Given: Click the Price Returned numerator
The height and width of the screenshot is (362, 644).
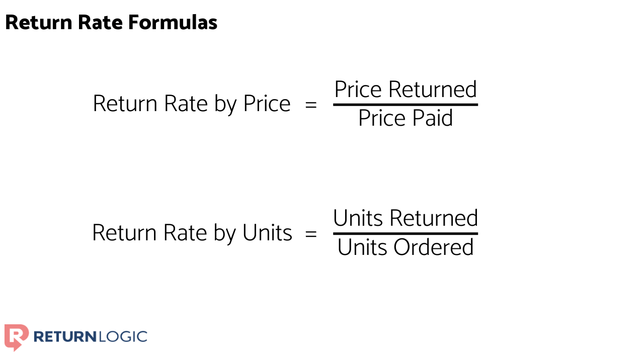Looking at the screenshot, I should click(406, 89).
